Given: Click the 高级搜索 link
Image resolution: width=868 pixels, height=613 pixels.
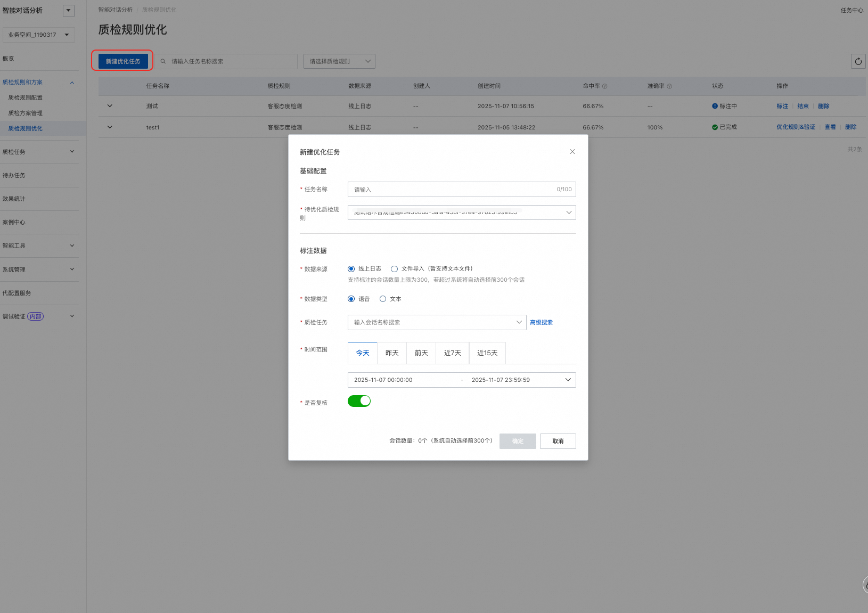Looking at the screenshot, I should click(x=542, y=322).
